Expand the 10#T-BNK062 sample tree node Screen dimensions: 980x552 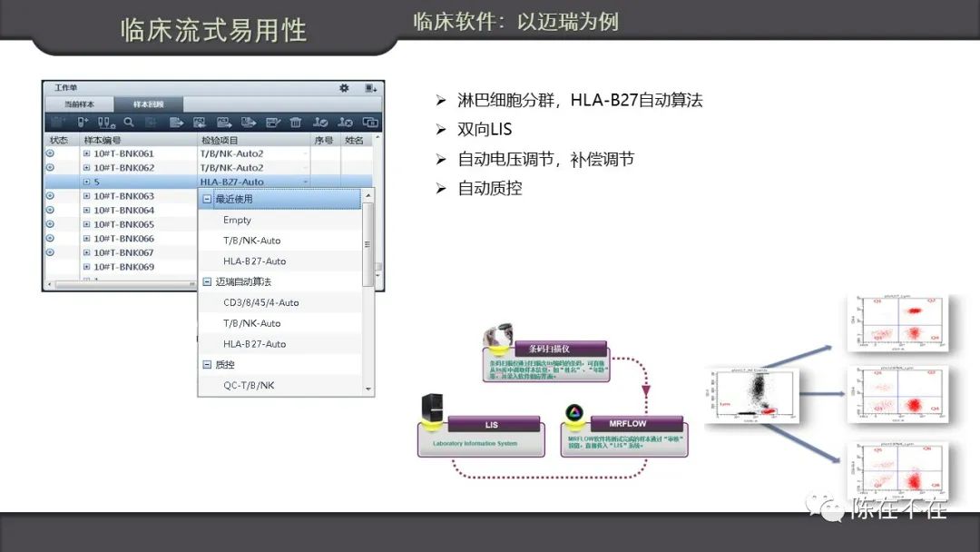click(x=87, y=168)
